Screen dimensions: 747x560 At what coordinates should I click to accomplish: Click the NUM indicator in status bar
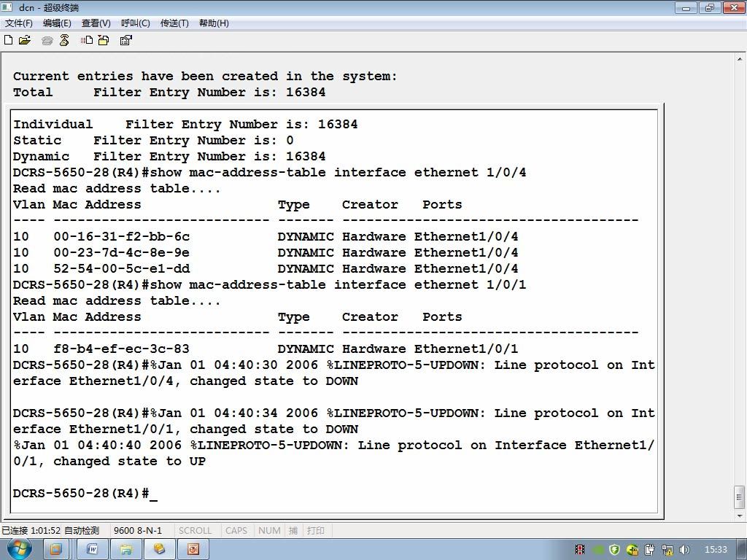coord(269,531)
